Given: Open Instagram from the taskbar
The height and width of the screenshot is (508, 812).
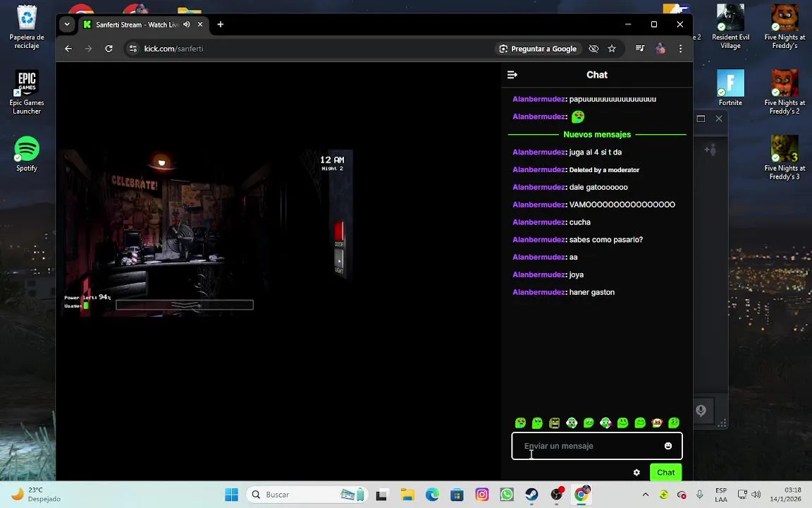Looking at the screenshot, I should tap(481, 495).
